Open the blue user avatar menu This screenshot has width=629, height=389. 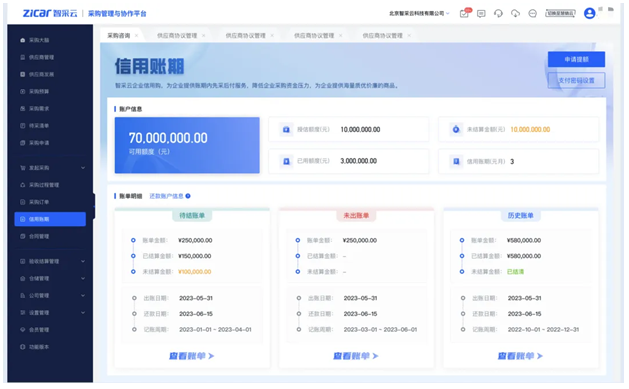[x=589, y=13]
